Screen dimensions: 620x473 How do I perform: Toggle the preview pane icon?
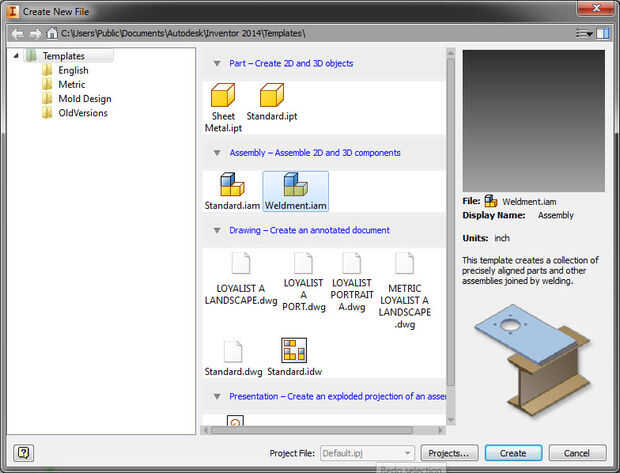point(603,34)
